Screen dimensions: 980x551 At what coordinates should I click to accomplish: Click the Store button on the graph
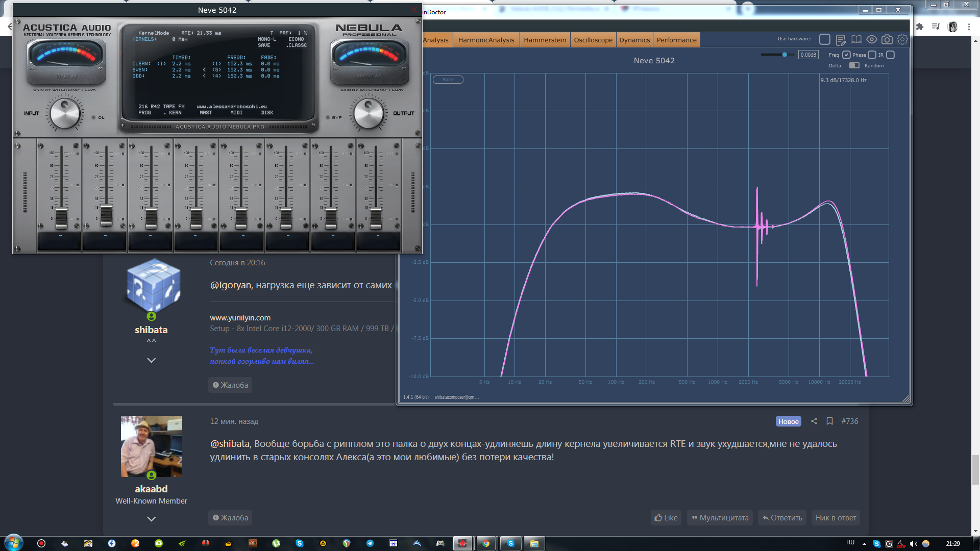tap(448, 80)
